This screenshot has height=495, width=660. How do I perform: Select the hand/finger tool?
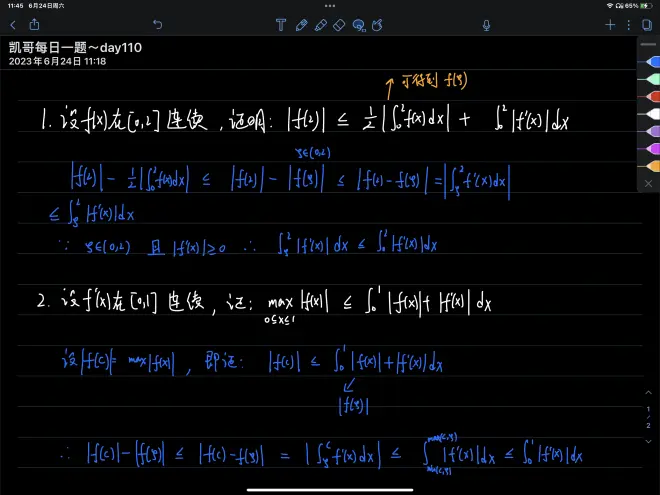pyautogui.click(x=378, y=24)
